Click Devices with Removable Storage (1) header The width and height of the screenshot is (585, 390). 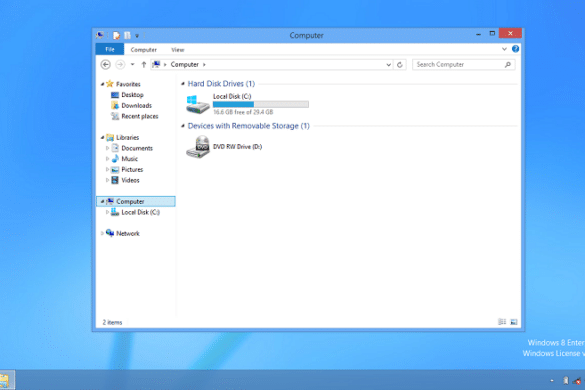point(248,126)
